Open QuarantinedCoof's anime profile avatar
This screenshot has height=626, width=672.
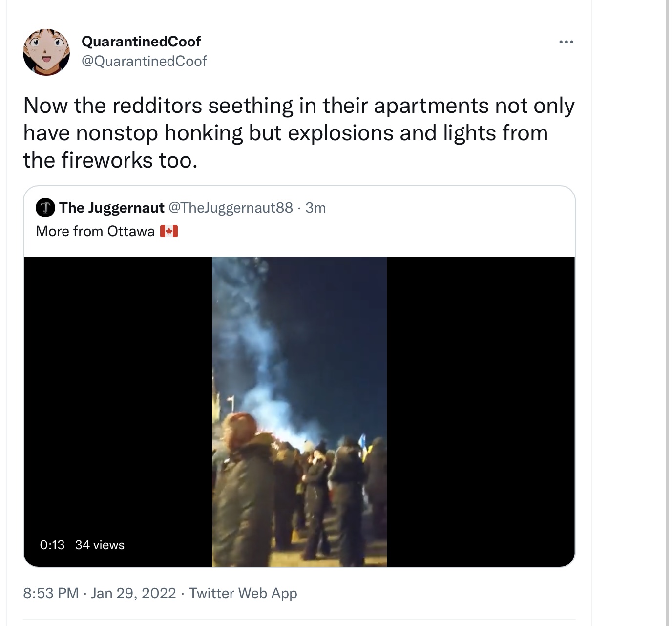46,52
